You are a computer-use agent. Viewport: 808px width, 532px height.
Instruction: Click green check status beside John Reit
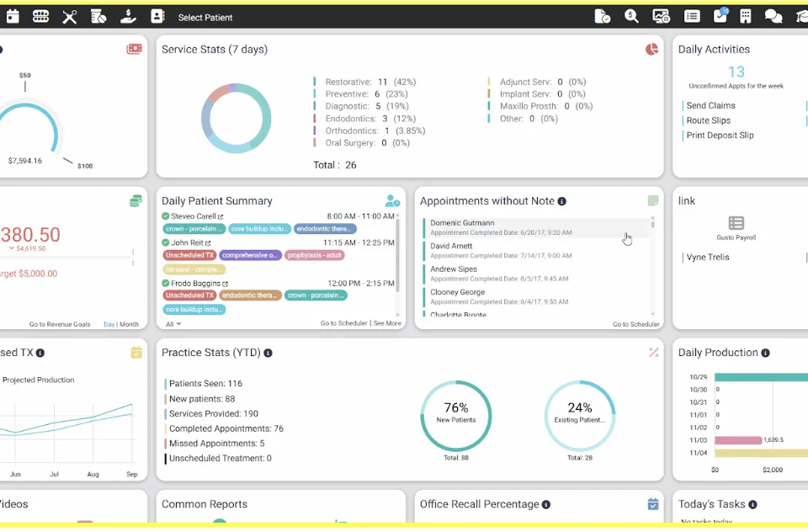166,242
